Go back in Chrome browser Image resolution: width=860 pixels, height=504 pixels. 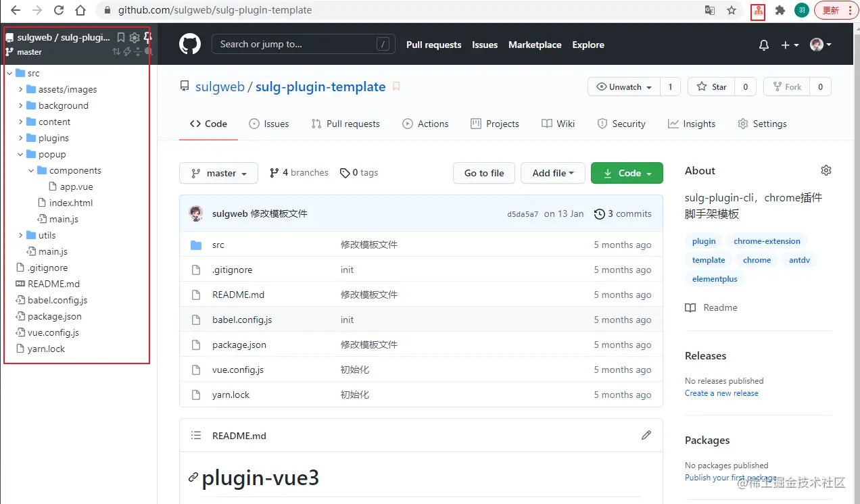16,11
